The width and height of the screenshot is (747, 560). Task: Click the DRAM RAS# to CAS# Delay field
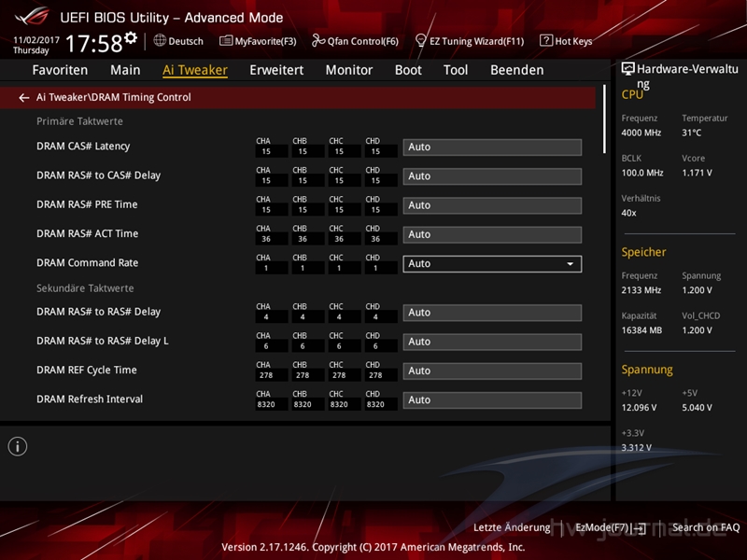point(492,176)
